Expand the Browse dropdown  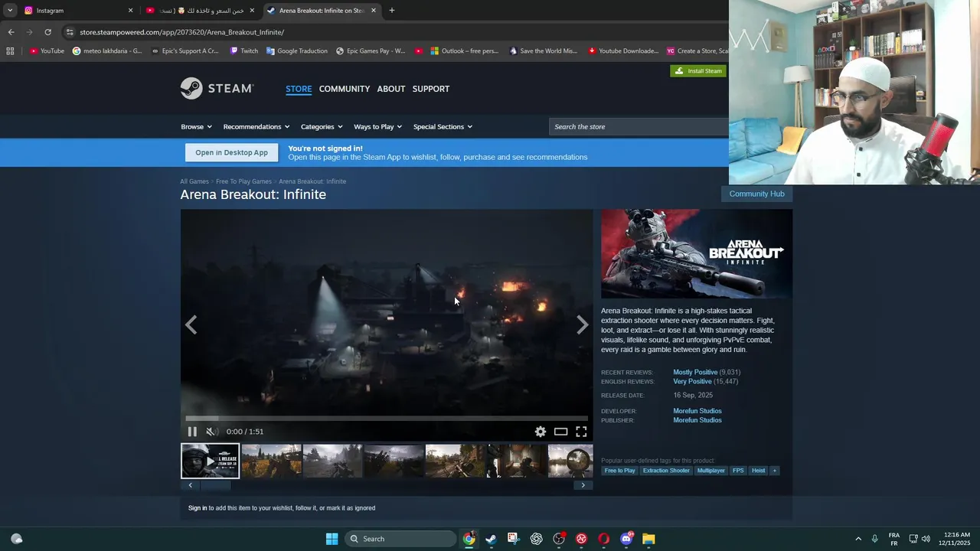tap(196, 127)
